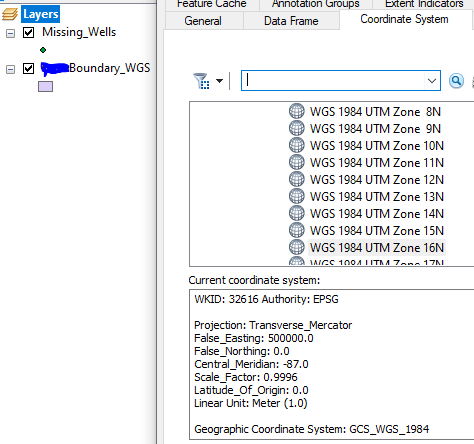Click the globe icon beside Zone 10N
This screenshot has height=444, width=474.
point(297,145)
